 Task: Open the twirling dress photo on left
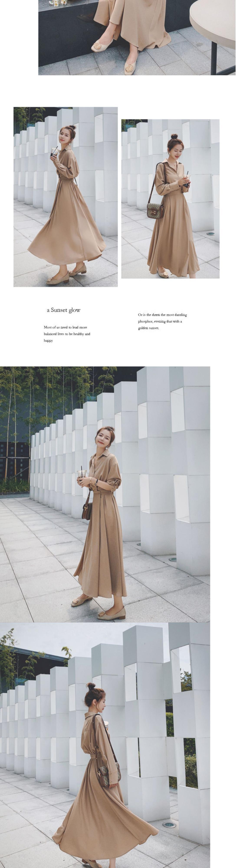pyautogui.click(x=66, y=197)
